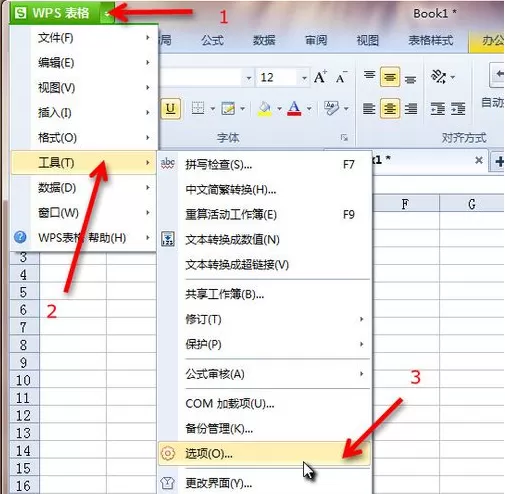Open 备份管理(K) dialog
505x494 pixels.
[265, 429]
